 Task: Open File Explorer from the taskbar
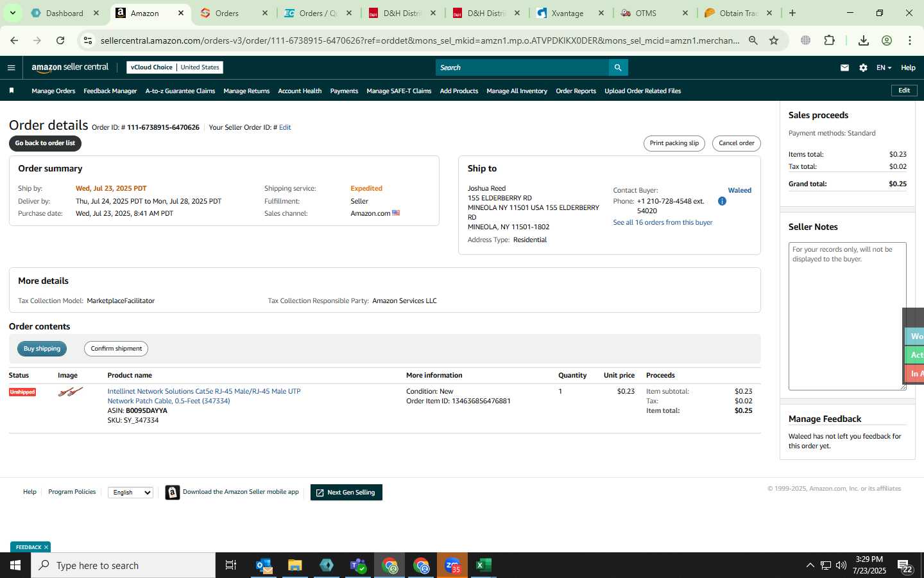pos(295,565)
